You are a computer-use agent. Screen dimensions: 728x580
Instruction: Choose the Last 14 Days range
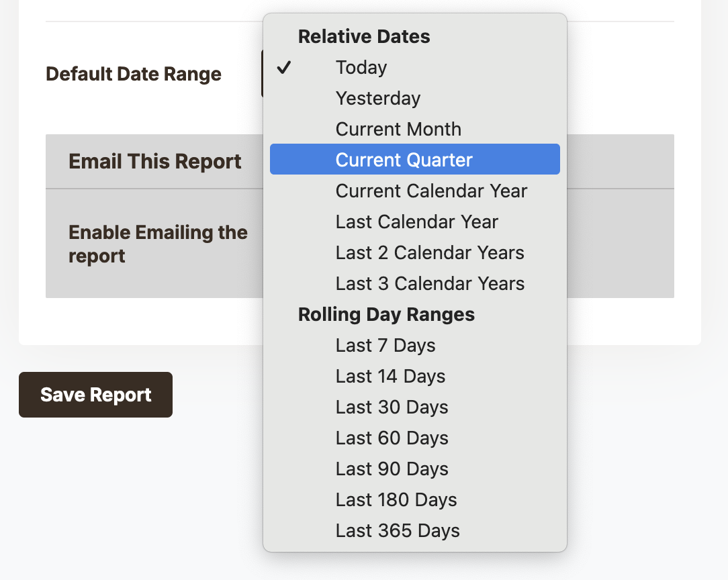coord(390,377)
